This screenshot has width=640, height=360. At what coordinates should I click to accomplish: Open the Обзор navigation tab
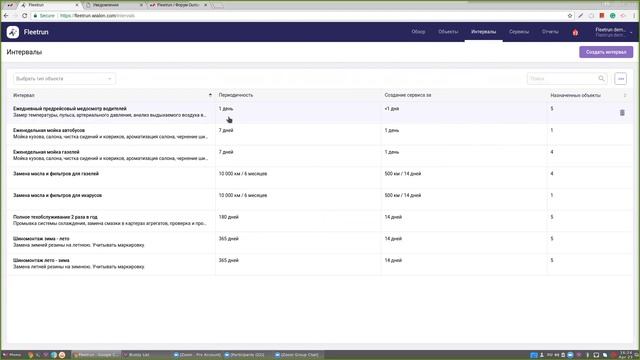[x=418, y=32]
